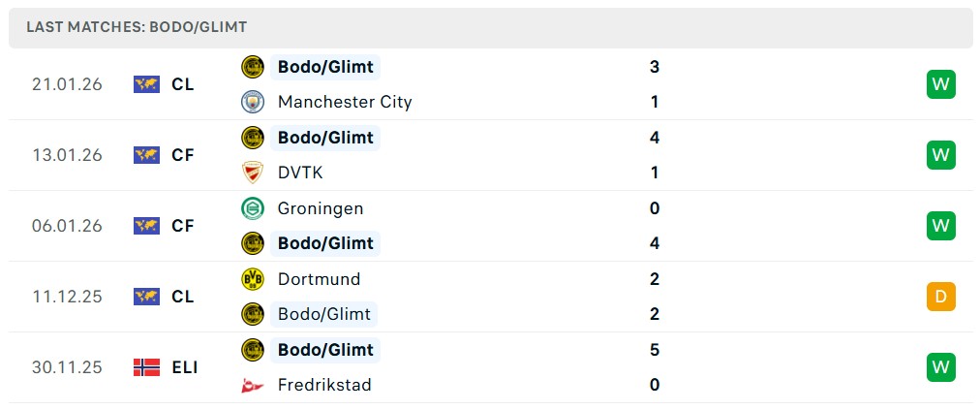Click the CL label for the 11.12.25 match
Viewport: 980px width, 410px height.
click(183, 297)
